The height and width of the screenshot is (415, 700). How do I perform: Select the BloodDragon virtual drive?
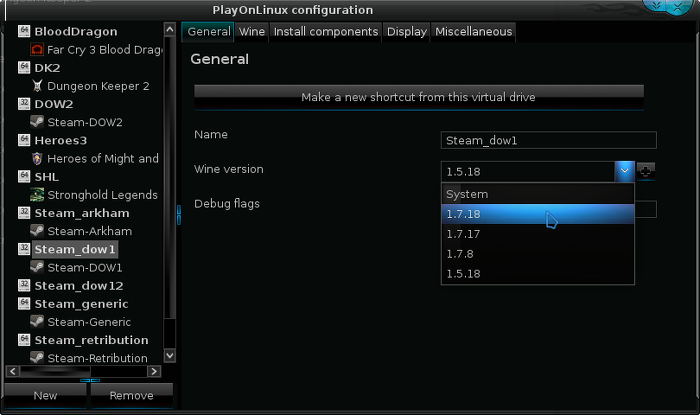click(x=76, y=31)
